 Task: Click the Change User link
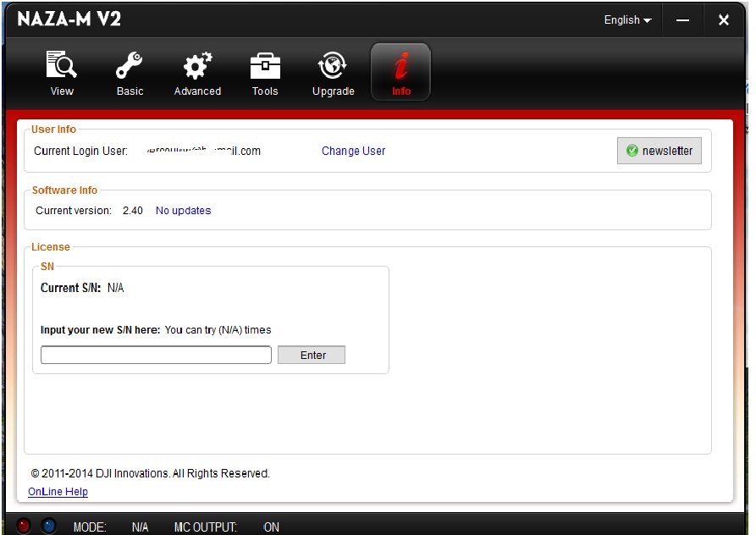click(353, 151)
